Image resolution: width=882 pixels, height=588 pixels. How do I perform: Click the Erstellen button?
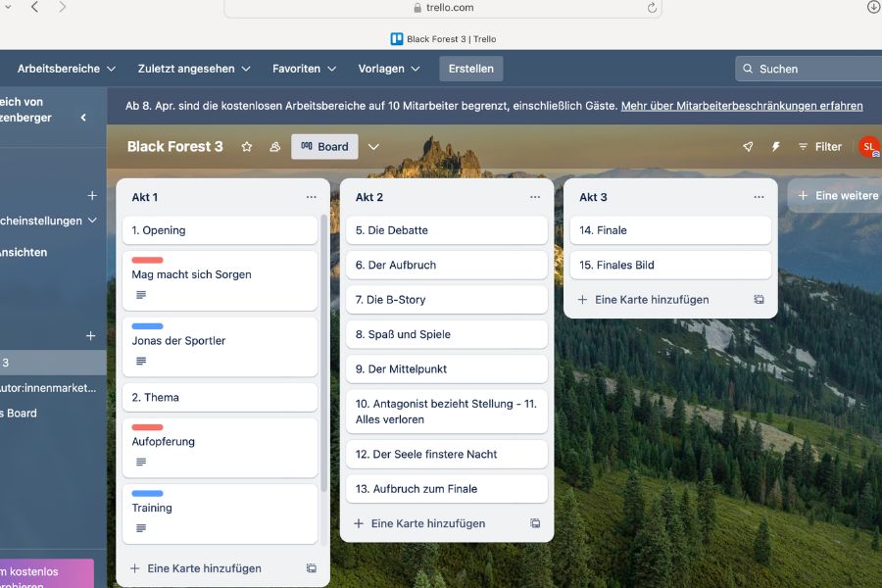point(470,69)
